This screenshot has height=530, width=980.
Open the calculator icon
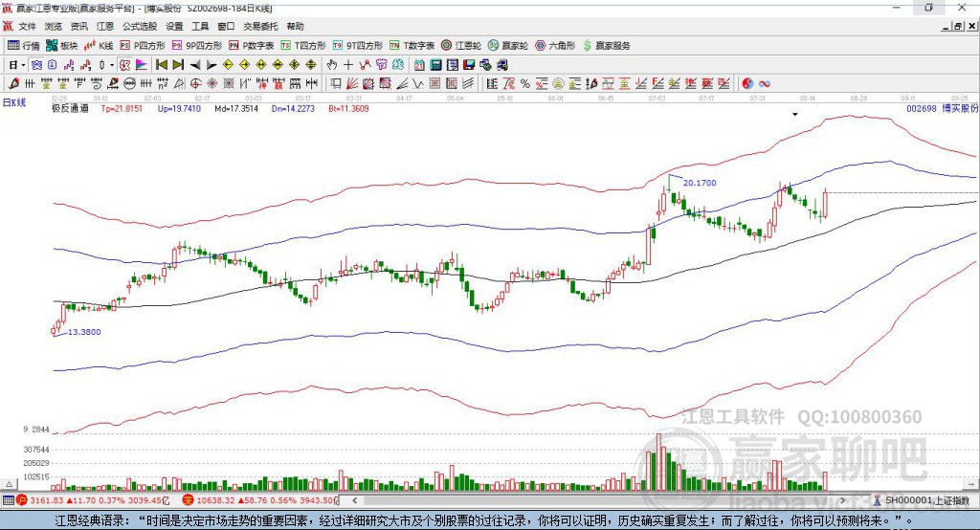coord(436,65)
